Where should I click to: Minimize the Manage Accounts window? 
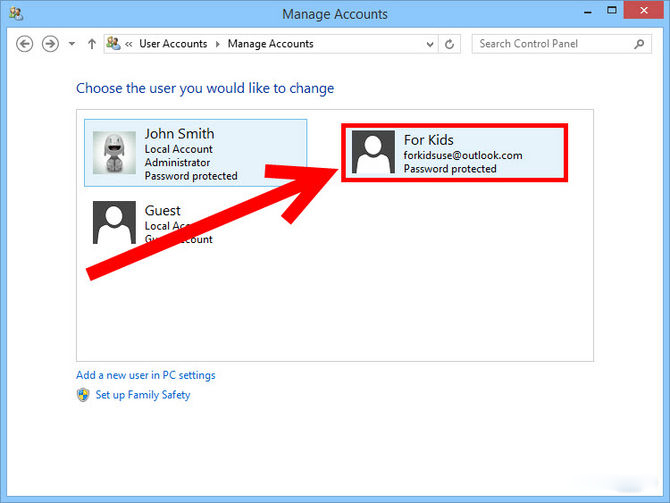[588, 12]
